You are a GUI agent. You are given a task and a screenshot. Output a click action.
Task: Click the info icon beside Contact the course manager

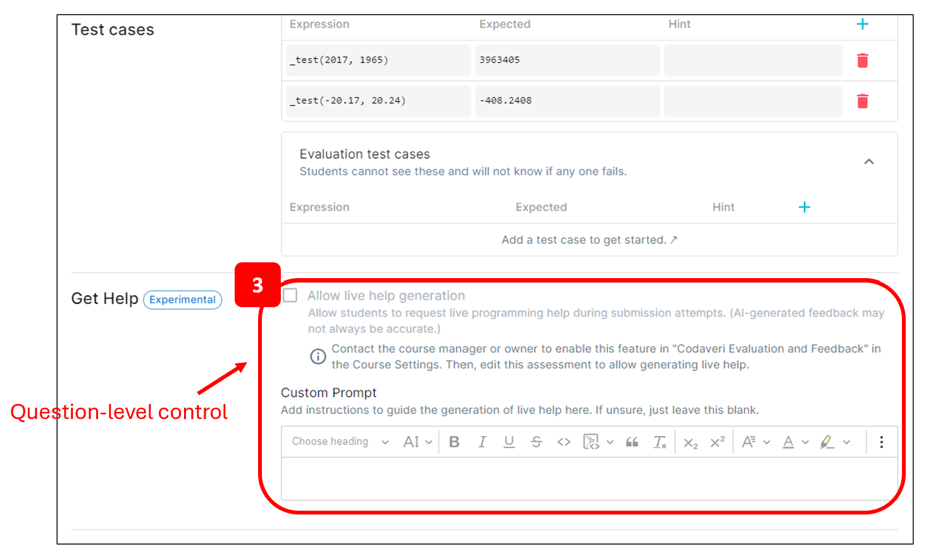click(x=318, y=356)
